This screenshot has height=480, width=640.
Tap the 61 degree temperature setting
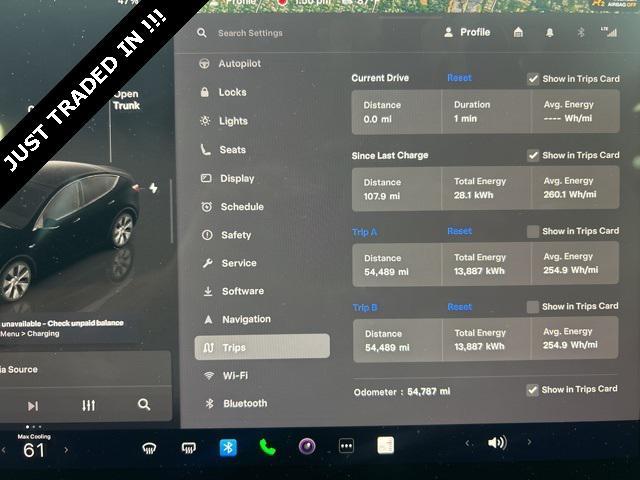34,450
